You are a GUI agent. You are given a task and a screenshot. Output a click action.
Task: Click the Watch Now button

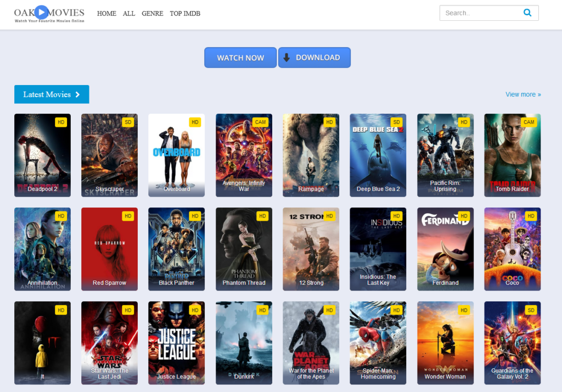[x=240, y=58]
